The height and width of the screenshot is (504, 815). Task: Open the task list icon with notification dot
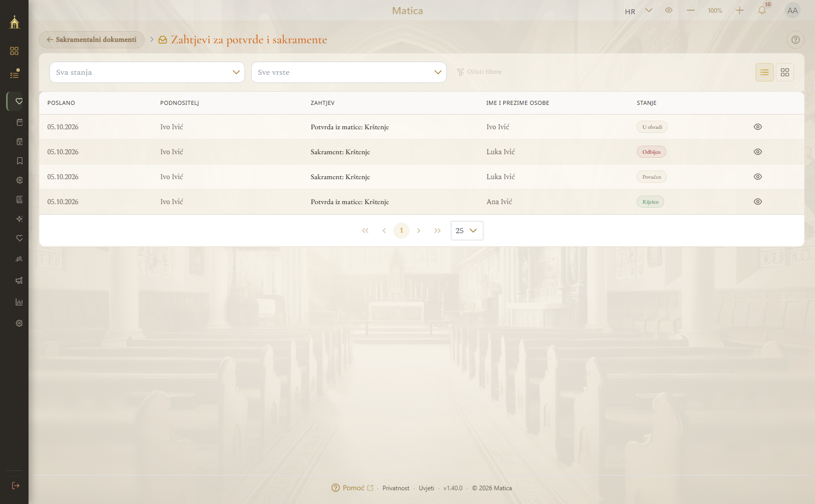pyautogui.click(x=14, y=74)
